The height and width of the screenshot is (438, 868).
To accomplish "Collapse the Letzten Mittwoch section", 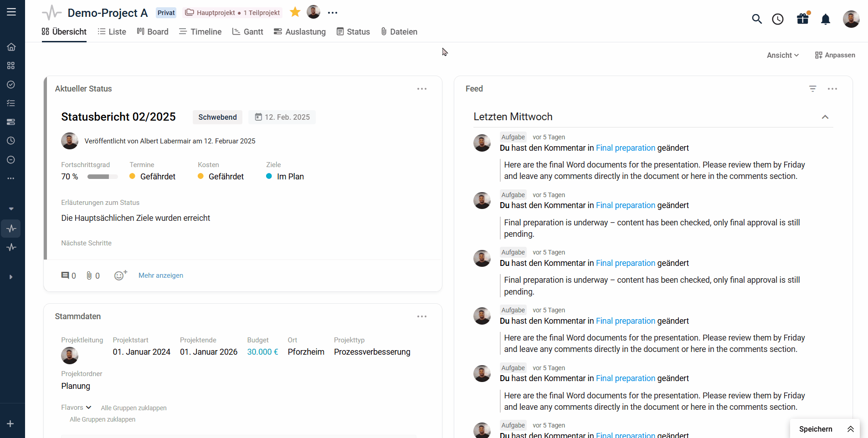I will 825,117.
